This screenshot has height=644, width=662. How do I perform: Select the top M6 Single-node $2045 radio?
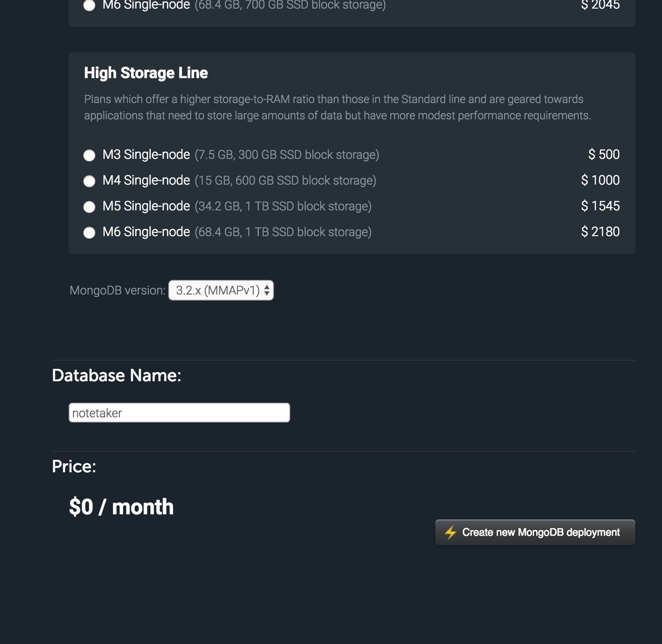[x=89, y=5]
